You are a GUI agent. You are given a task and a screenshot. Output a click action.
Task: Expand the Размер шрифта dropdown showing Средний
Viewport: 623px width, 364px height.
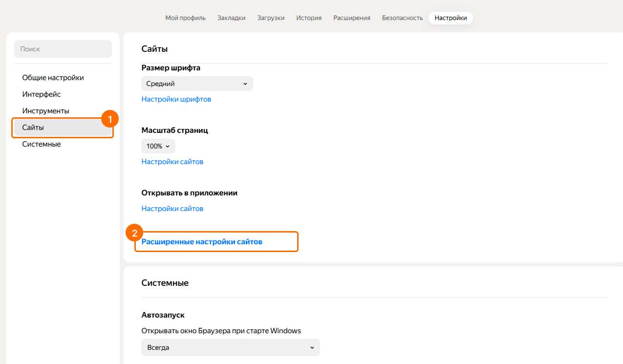click(197, 84)
